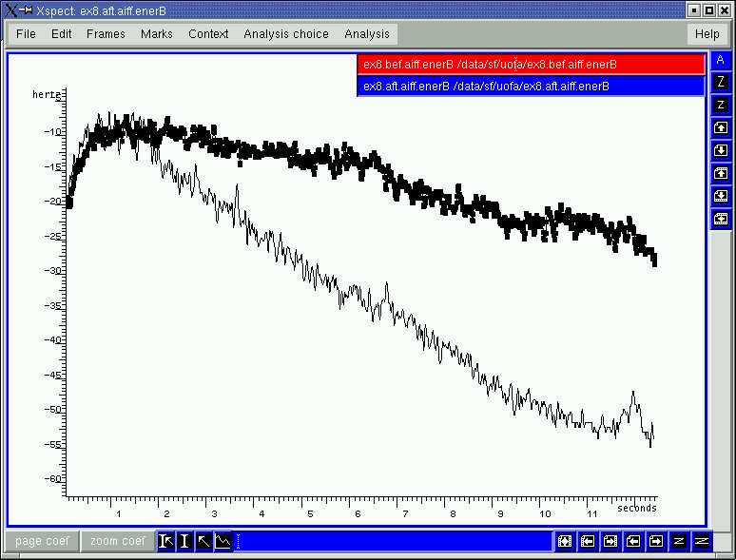
Task: Open the Analysis menu
Action: click(x=367, y=34)
